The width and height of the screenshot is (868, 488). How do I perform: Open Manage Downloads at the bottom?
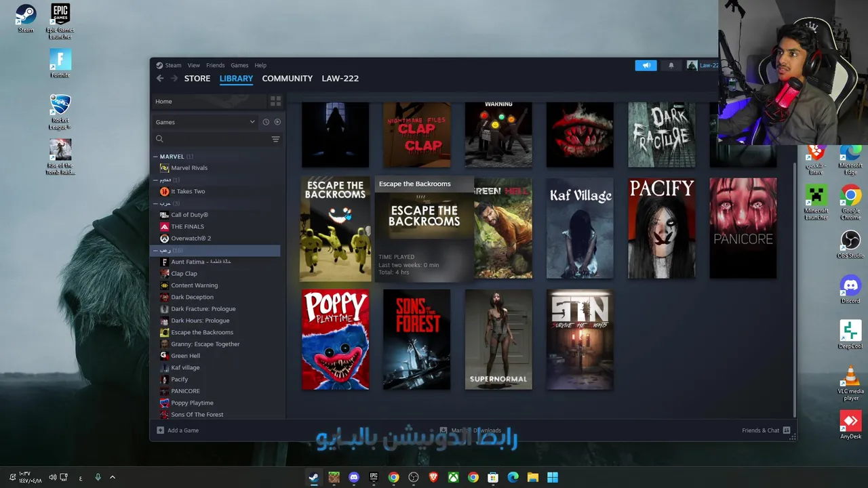pos(471,430)
